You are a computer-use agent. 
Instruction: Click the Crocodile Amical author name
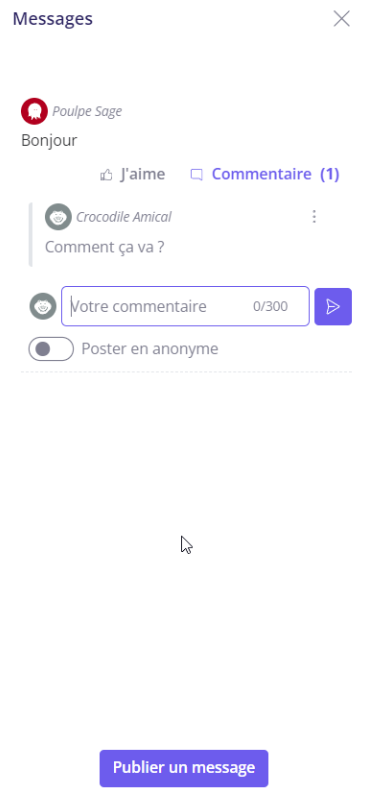click(124, 217)
